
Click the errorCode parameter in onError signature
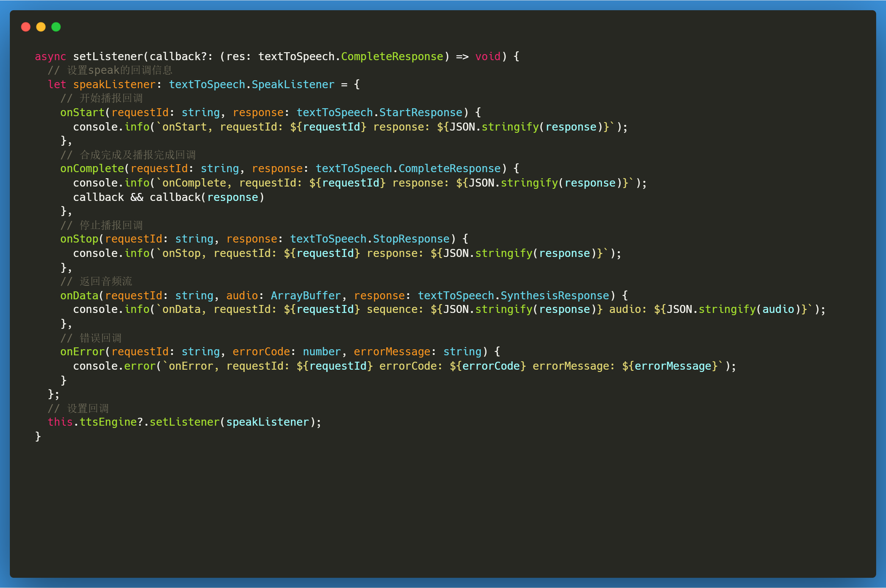(x=261, y=352)
